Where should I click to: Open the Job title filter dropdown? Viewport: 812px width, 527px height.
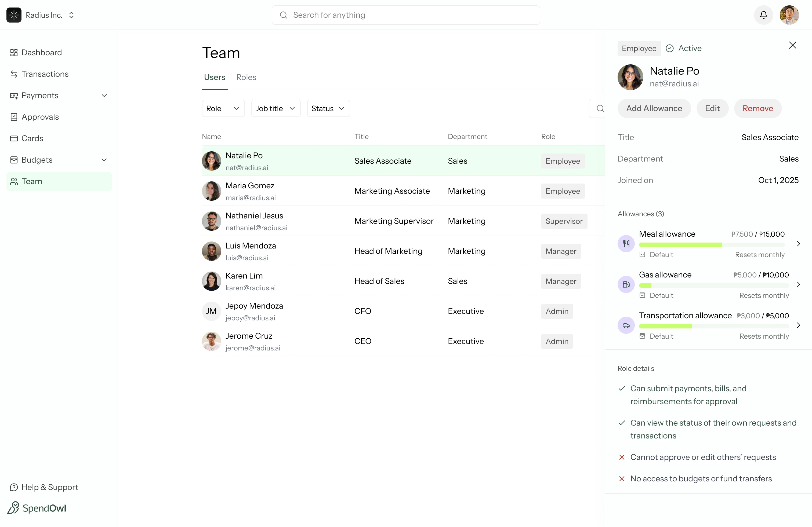pyautogui.click(x=275, y=108)
